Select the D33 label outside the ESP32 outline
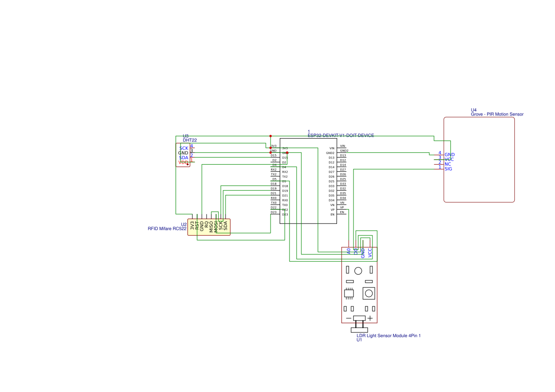 pos(343,184)
